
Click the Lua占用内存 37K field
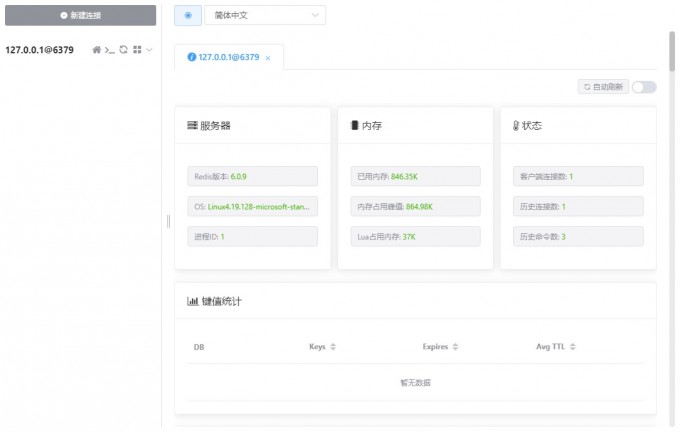click(x=415, y=236)
